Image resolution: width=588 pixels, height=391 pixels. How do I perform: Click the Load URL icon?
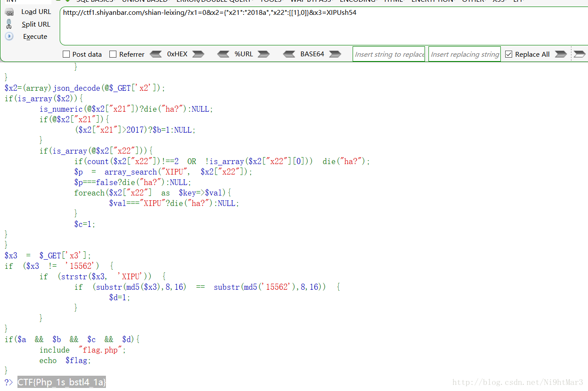point(9,12)
